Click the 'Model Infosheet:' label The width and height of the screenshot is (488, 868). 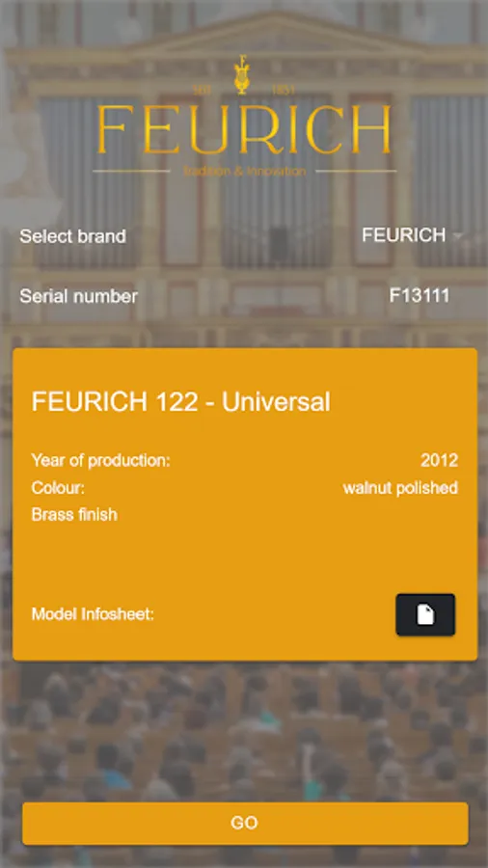pos(93,614)
